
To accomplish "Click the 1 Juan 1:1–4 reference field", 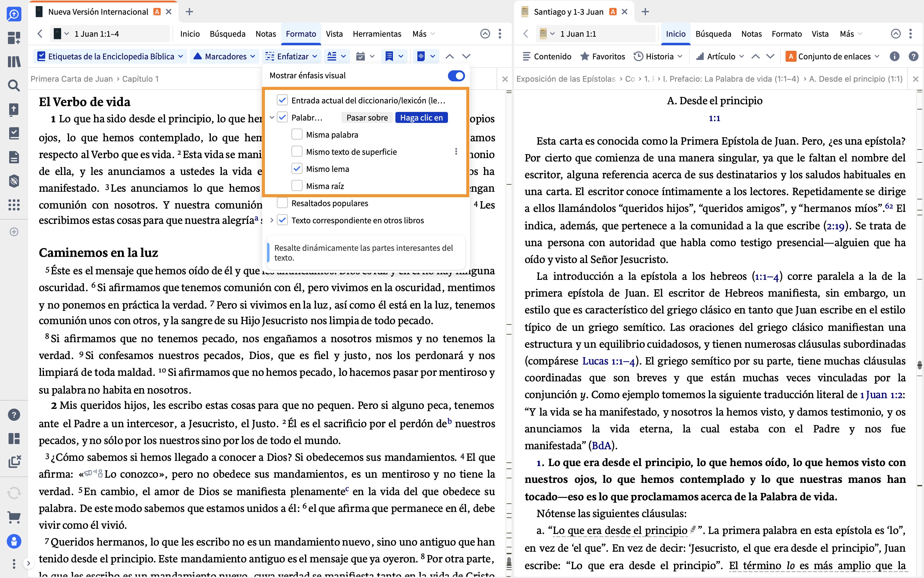I will (x=110, y=34).
